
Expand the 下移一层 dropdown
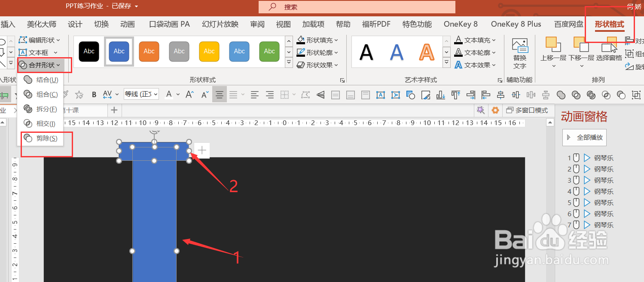581,66
